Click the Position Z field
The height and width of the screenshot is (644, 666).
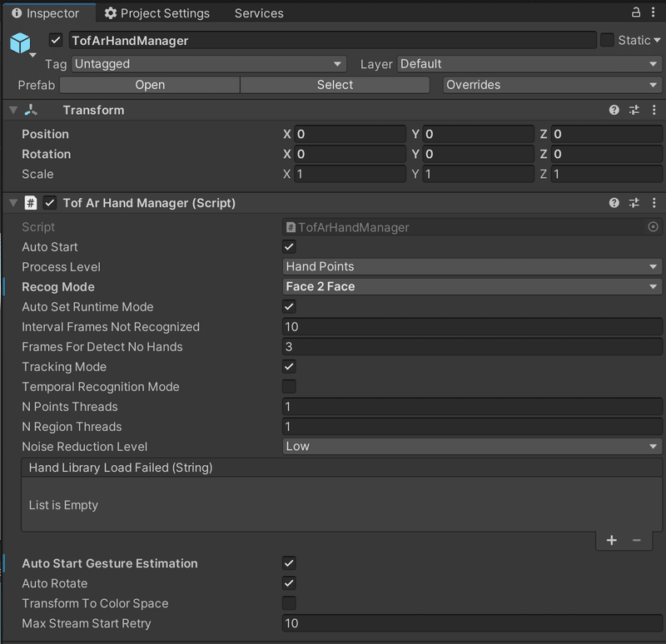[607, 134]
